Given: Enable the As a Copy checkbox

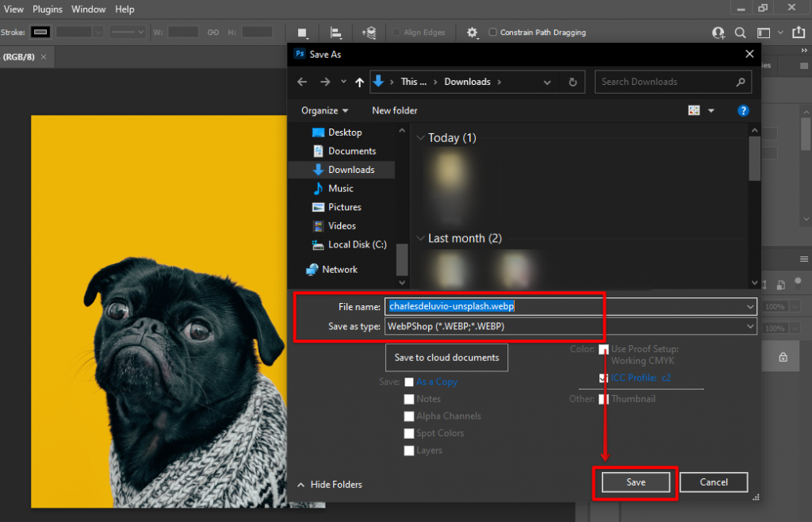Looking at the screenshot, I should 409,382.
